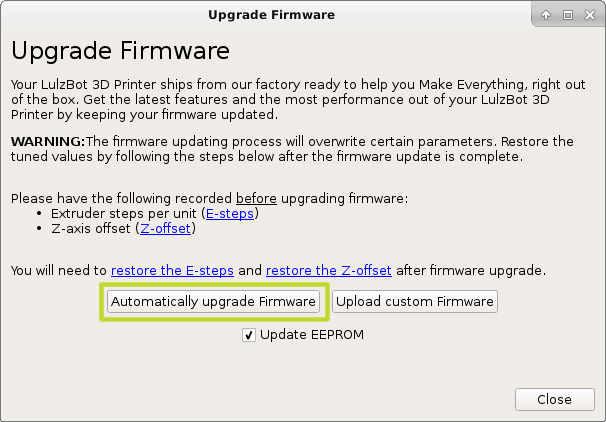Viewport: 606px width, 422px height.
Task: Click the 'You will need to' sentence start
Action: [58, 270]
